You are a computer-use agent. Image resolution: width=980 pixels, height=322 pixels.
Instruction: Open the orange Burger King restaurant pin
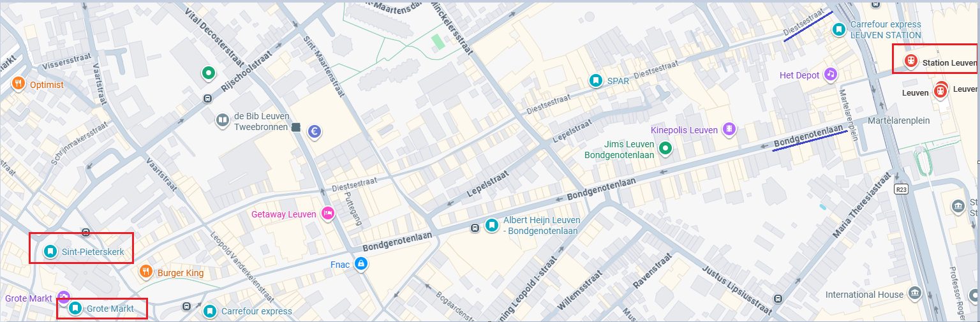[x=146, y=272]
